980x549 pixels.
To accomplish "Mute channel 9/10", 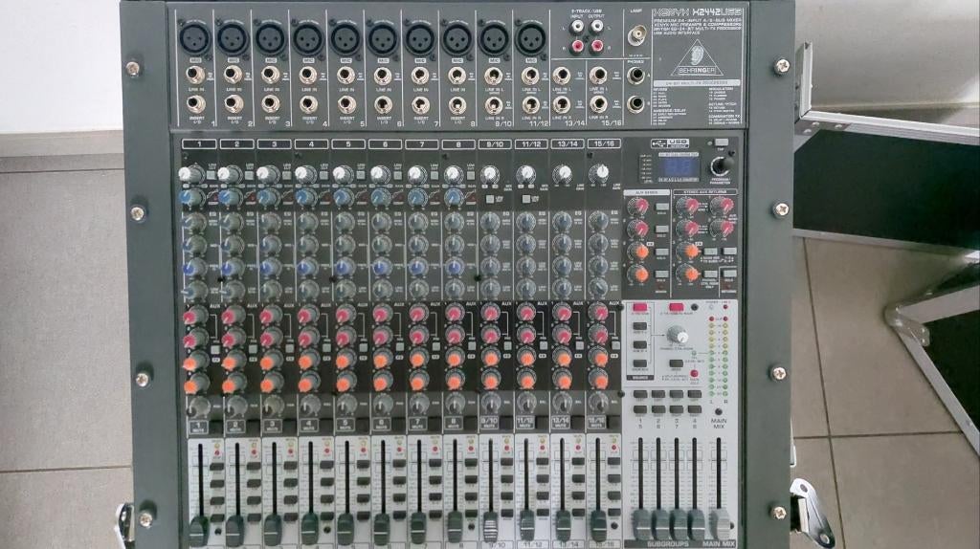I will (489, 422).
